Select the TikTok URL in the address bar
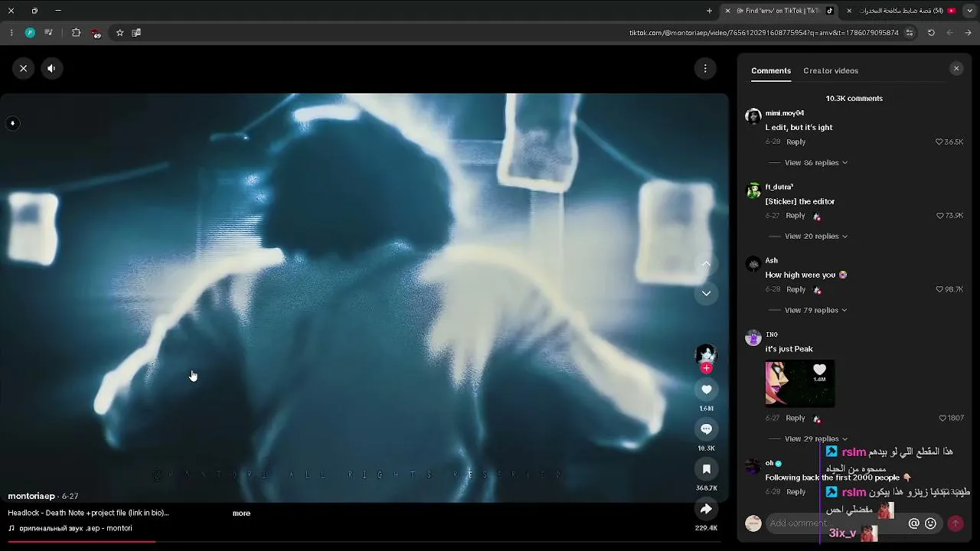Viewport: 980px width, 551px height. 764,33
